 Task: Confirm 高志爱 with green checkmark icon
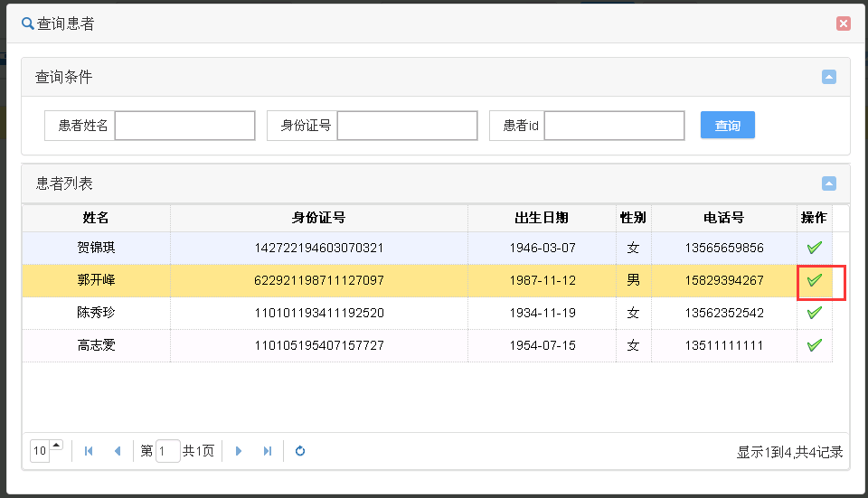click(814, 345)
